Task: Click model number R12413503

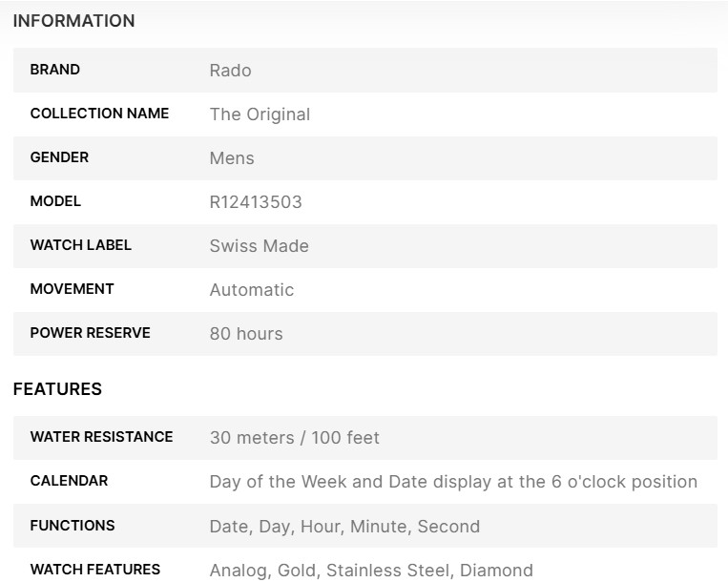Action: point(256,202)
